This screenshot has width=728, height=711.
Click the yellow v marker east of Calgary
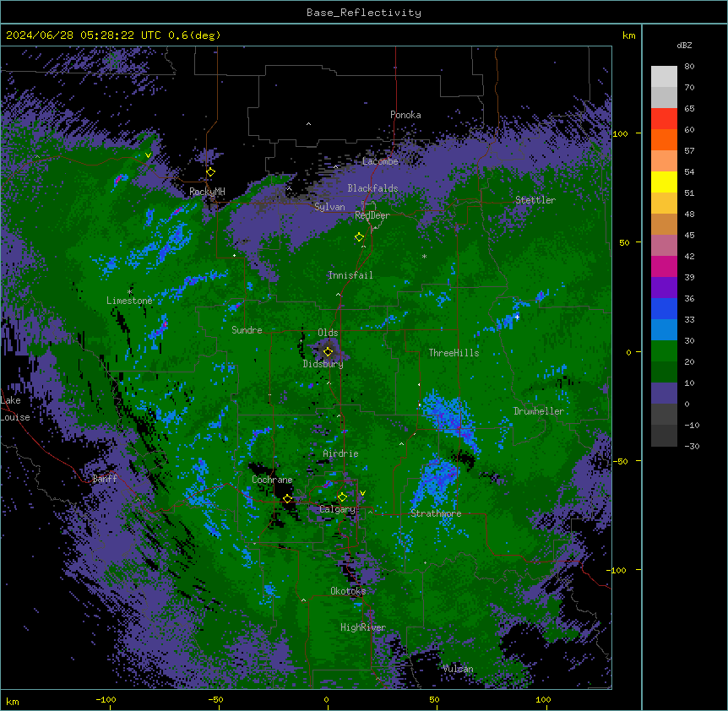click(362, 493)
